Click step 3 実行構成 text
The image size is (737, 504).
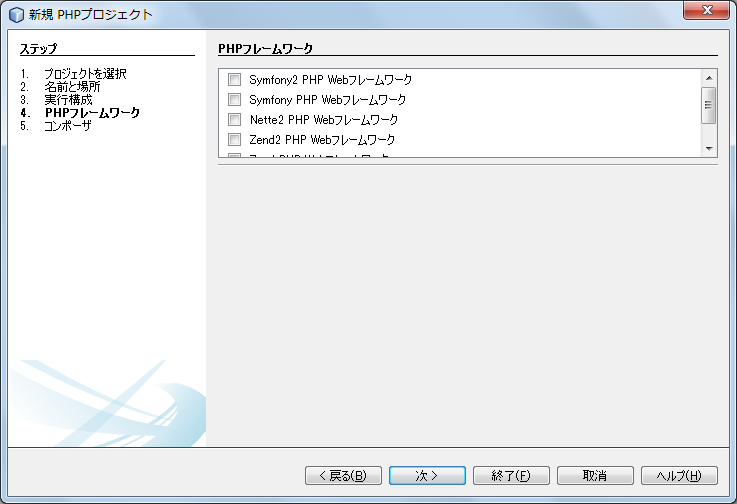coord(68,100)
